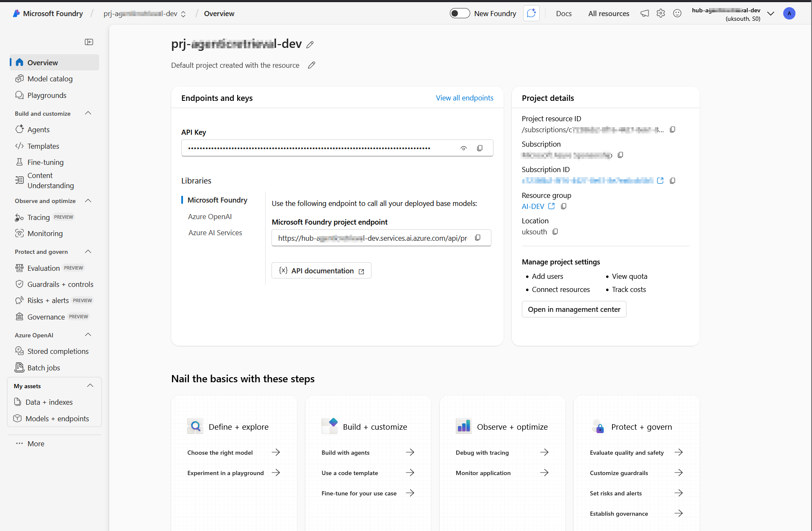Copy the API key to clipboard
The height and width of the screenshot is (531, 812).
click(x=479, y=148)
